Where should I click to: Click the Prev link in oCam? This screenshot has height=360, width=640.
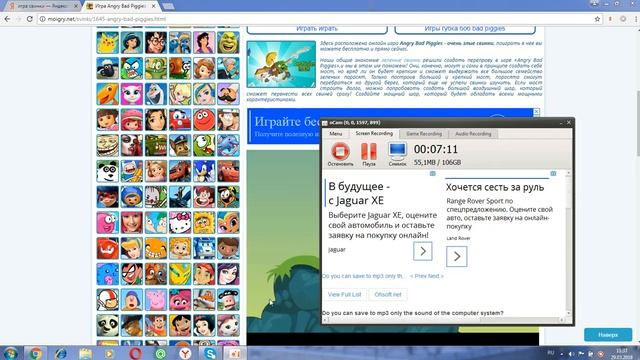coord(418,276)
